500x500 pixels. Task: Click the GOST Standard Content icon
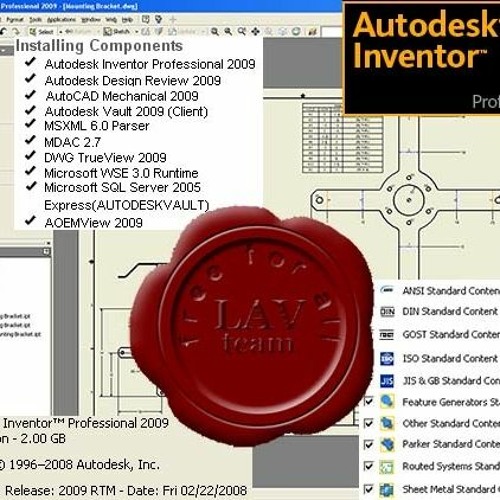[x=387, y=334]
